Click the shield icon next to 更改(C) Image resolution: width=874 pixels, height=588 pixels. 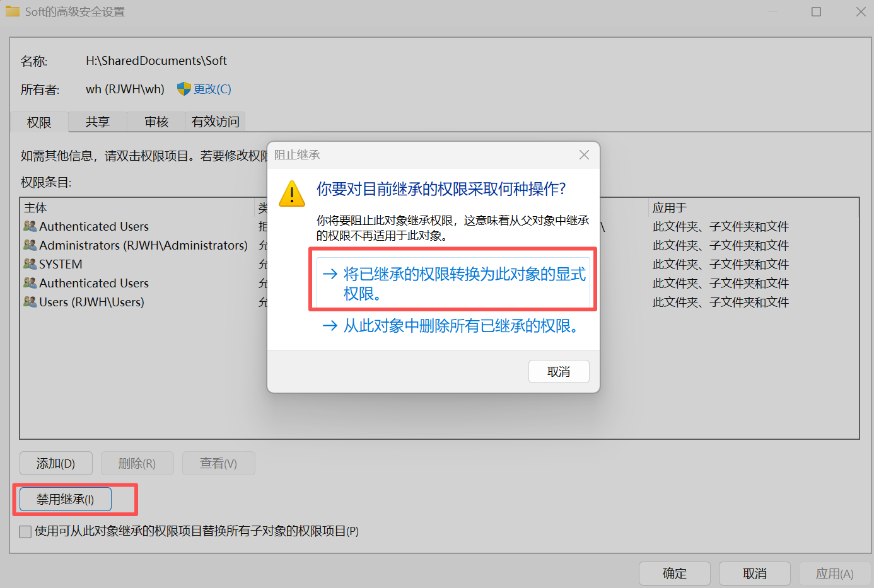184,89
